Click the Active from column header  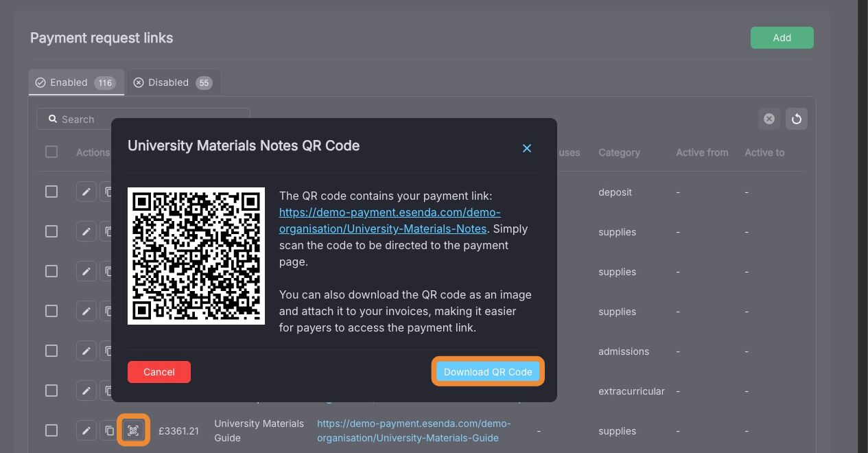tap(702, 152)
